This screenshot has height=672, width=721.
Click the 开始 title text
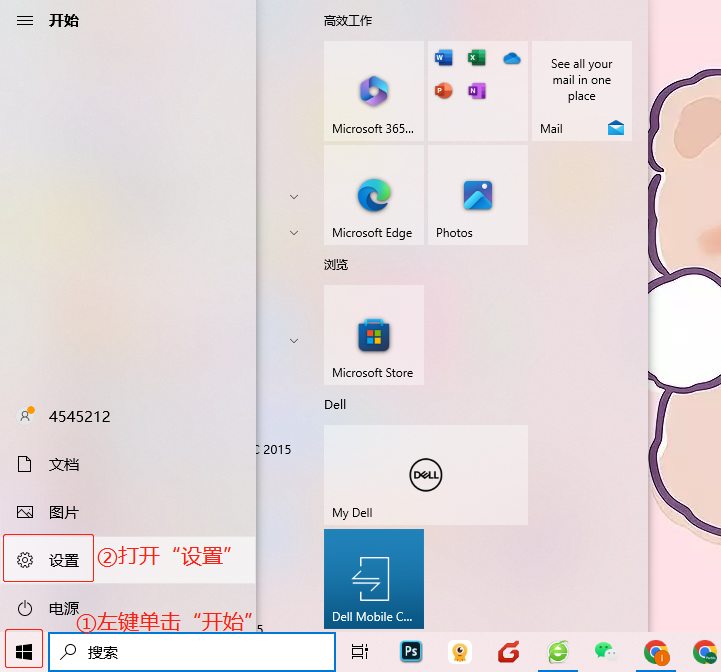pyautogui.click(x=64, y=21)
